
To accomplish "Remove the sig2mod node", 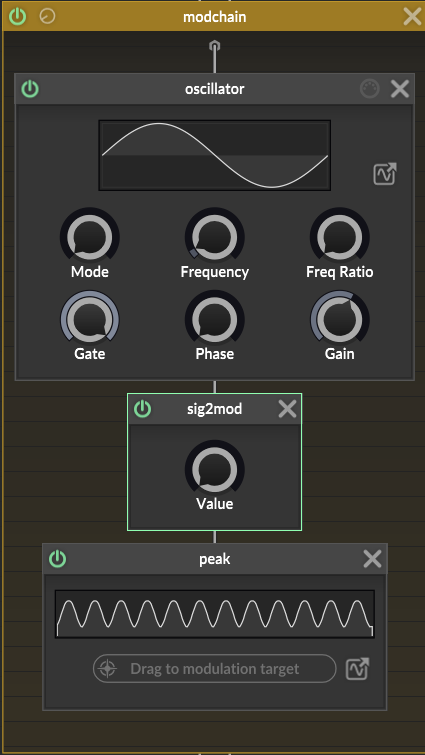I will pos(287,409).
